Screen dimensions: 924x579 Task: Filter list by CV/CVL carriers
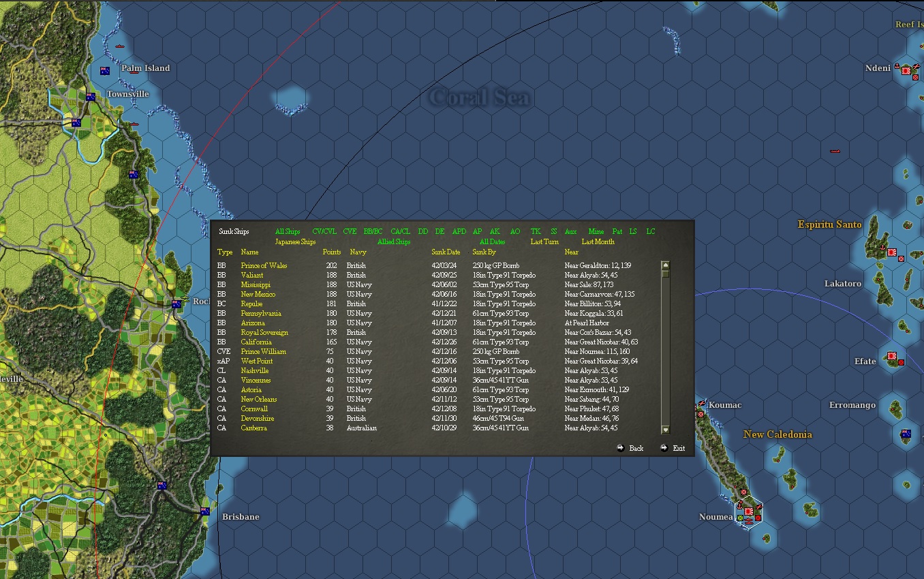pyautogui.click(x=324, y=231)
